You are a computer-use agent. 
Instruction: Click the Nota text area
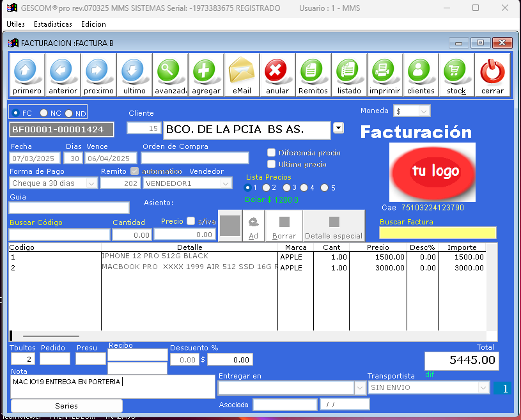coord(113,387)
